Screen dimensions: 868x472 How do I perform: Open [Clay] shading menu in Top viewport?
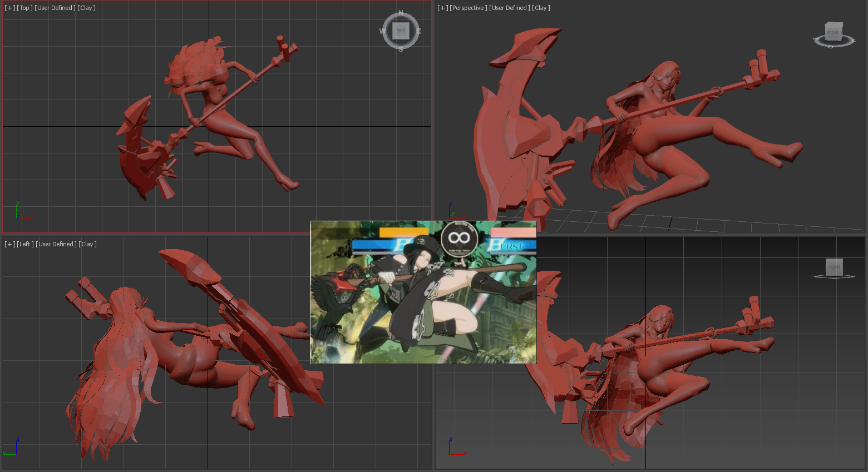pyautogui.click(x=86, y=8)
